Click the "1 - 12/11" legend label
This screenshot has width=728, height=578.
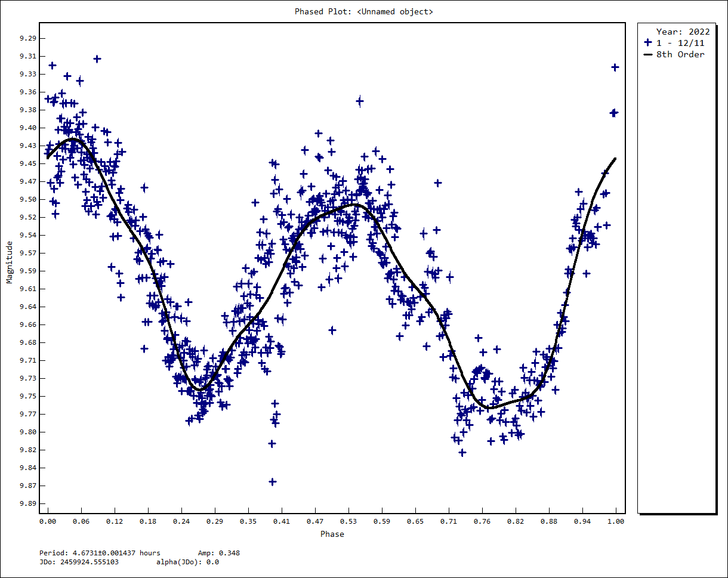680,43
